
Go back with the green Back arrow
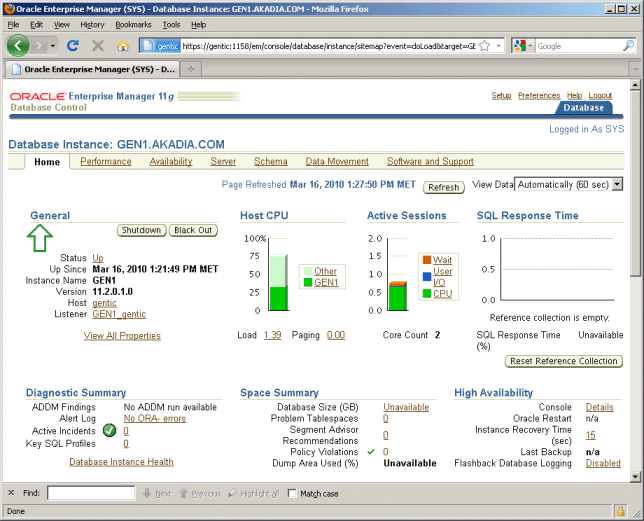tap(18, 46)
